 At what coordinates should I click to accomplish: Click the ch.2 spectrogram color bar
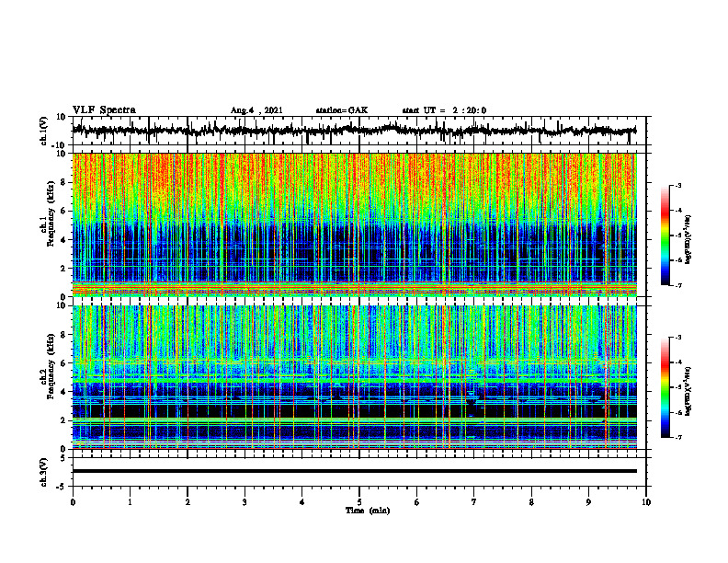click(665, 387)
